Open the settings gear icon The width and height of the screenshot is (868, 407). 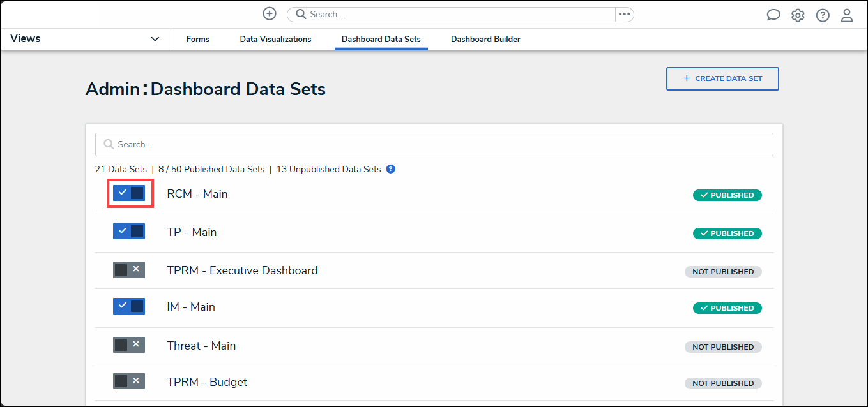click(798, 15)
